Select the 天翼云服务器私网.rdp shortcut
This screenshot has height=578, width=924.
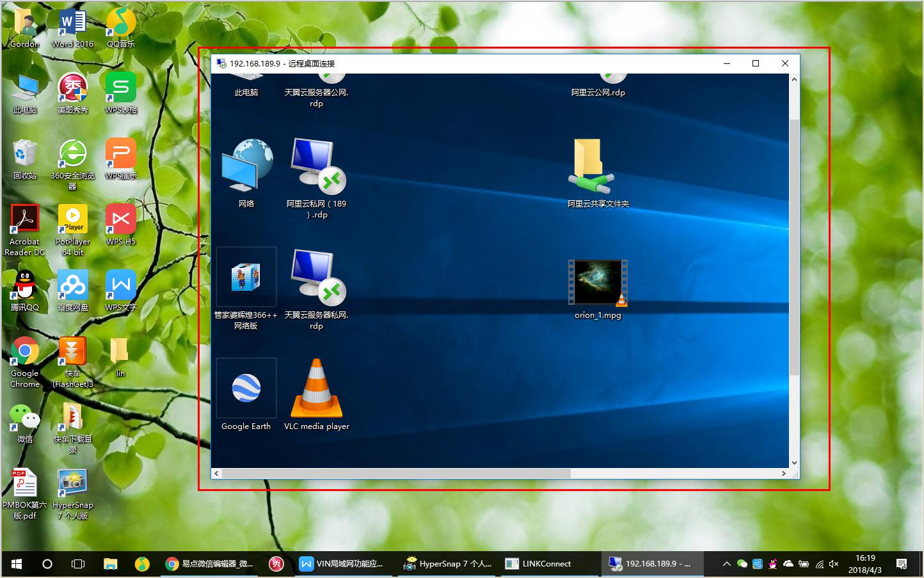pos(316,279)
